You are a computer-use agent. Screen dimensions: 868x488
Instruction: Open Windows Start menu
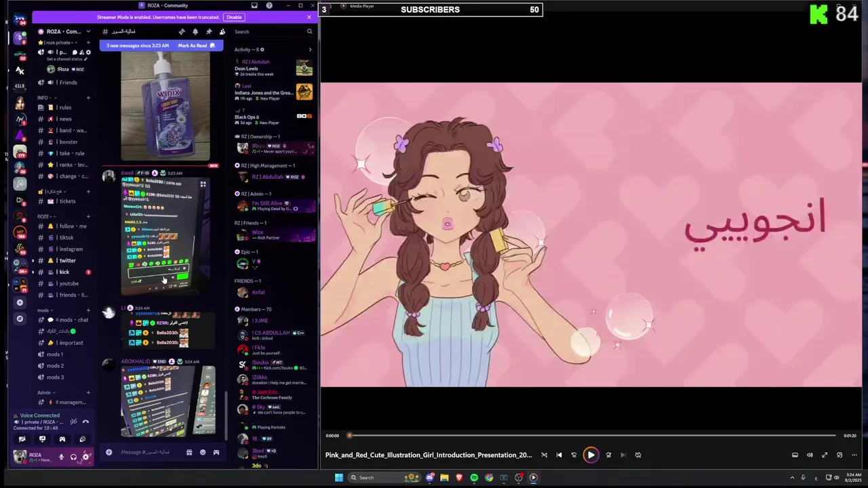coord(338,477)
